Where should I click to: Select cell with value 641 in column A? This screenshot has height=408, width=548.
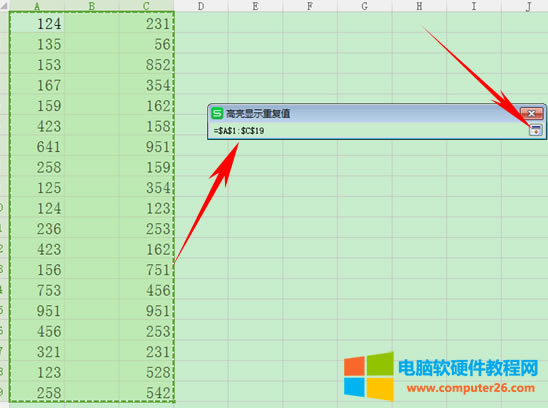[37, 147]
